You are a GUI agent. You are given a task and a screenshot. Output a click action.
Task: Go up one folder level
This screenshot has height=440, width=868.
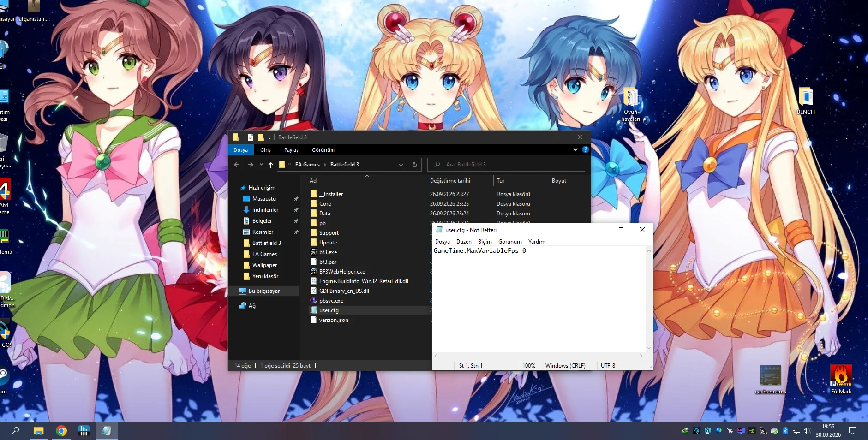click(x=271, y=165)
